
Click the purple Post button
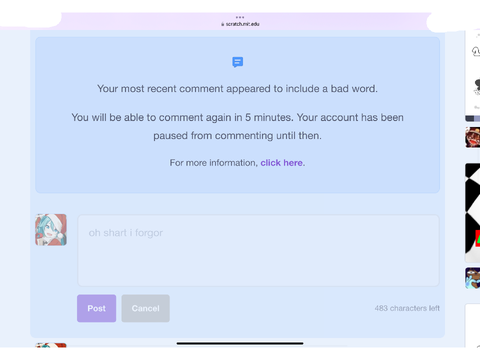click(96, 308)
